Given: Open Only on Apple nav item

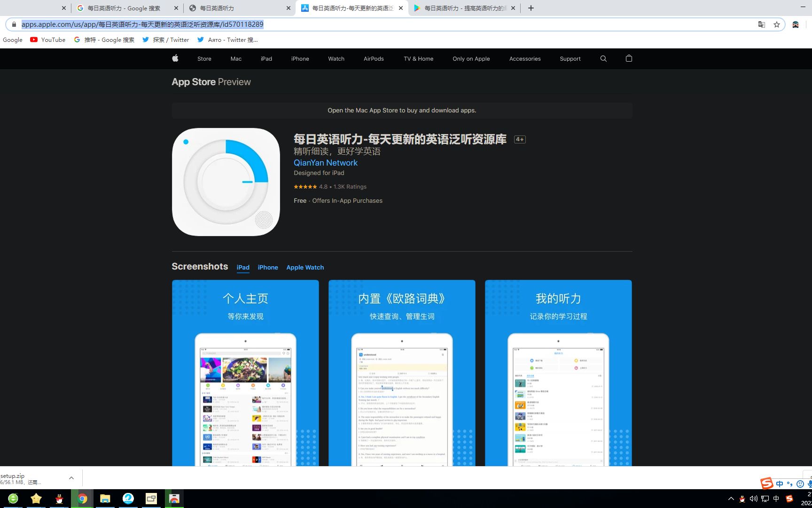Looking at the screenshot, I should (x=471, y=59).
